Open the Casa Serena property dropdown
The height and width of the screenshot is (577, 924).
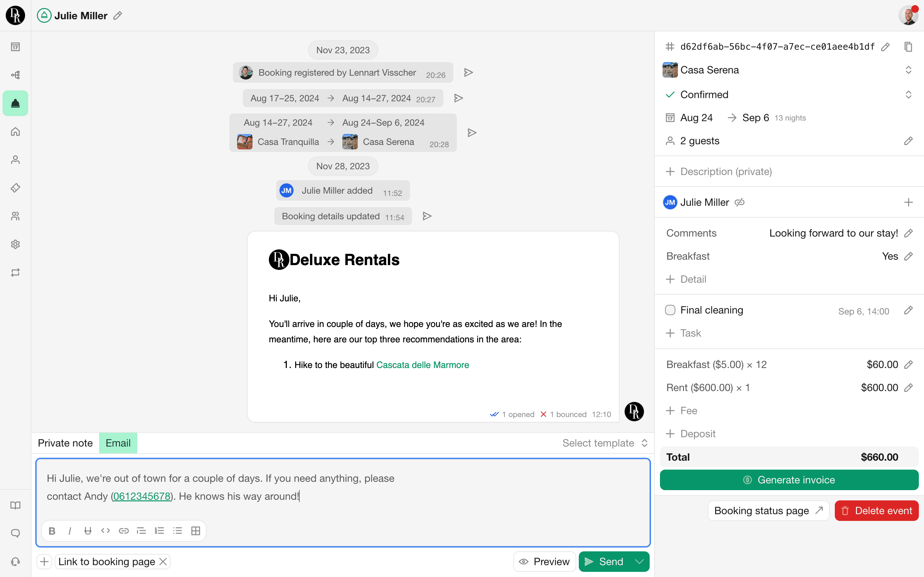point(908,70)
